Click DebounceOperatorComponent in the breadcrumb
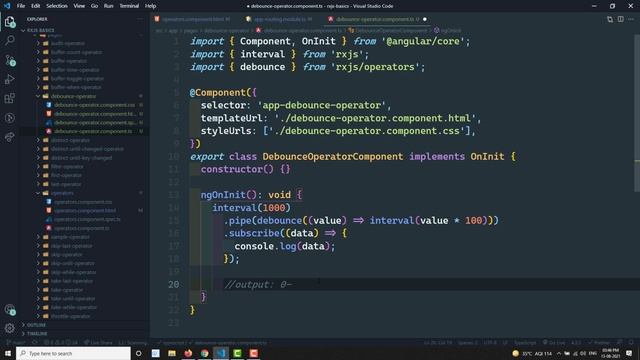The image size is (640, 360). [x=391, y=31]
